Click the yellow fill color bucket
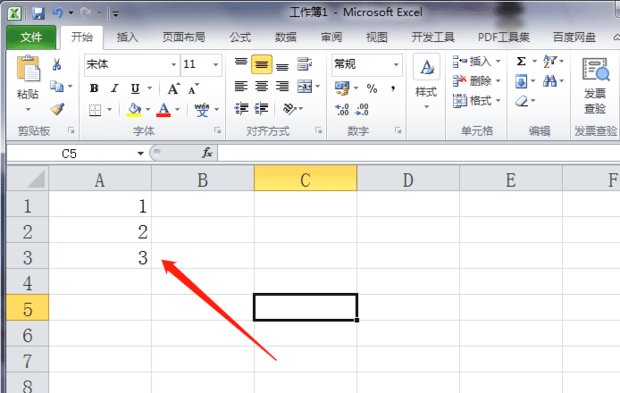This screenshot has width=620, height=393. pyautogui.click(x=134, y=110)
